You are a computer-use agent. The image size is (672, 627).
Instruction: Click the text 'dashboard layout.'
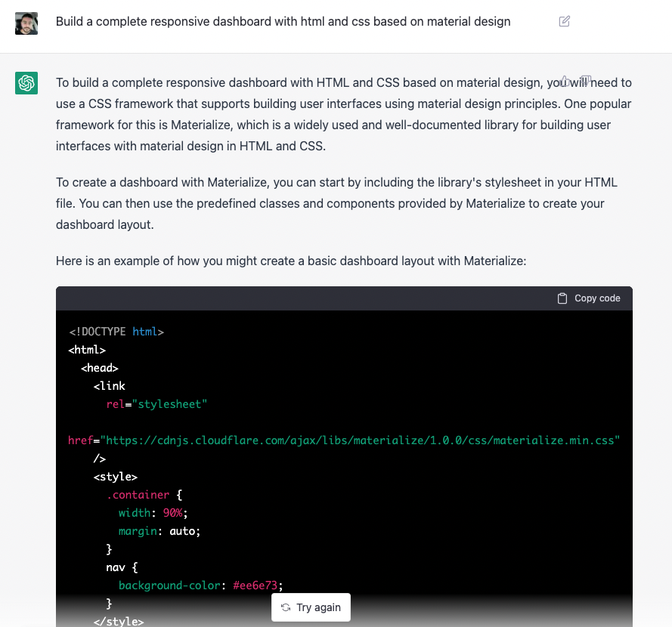coord(105,224)
